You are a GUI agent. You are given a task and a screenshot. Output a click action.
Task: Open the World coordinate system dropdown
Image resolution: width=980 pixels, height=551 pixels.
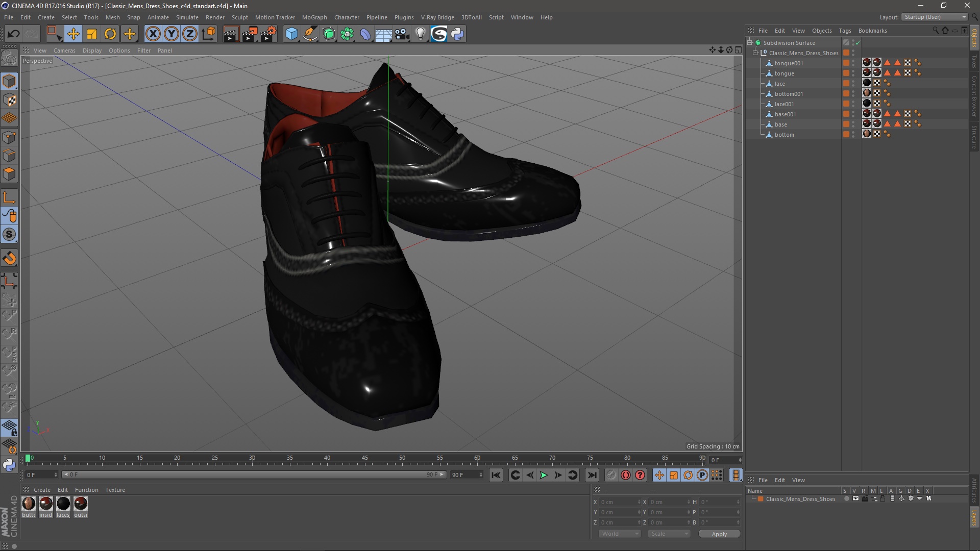(620, 534)
